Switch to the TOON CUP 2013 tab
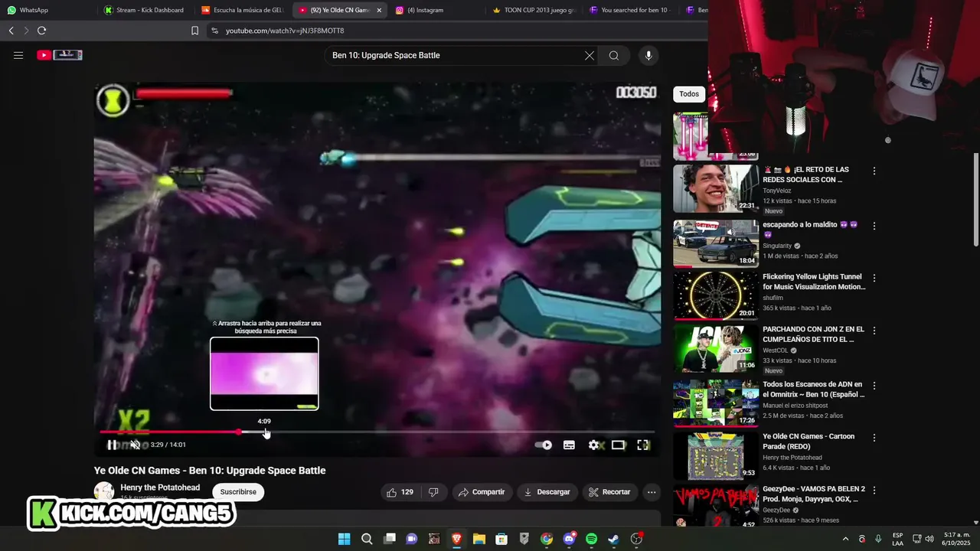Viewport: 980px width, 551px height. (x=534, y=10)
